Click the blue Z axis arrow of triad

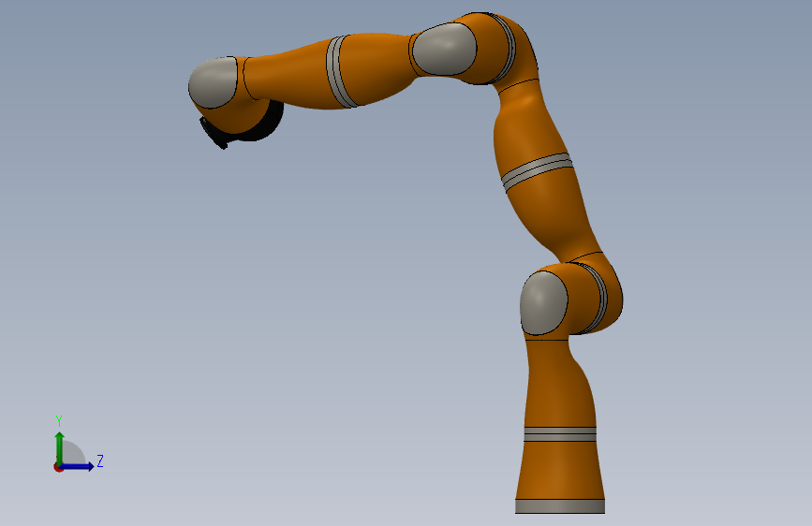(x=78, y=466)
